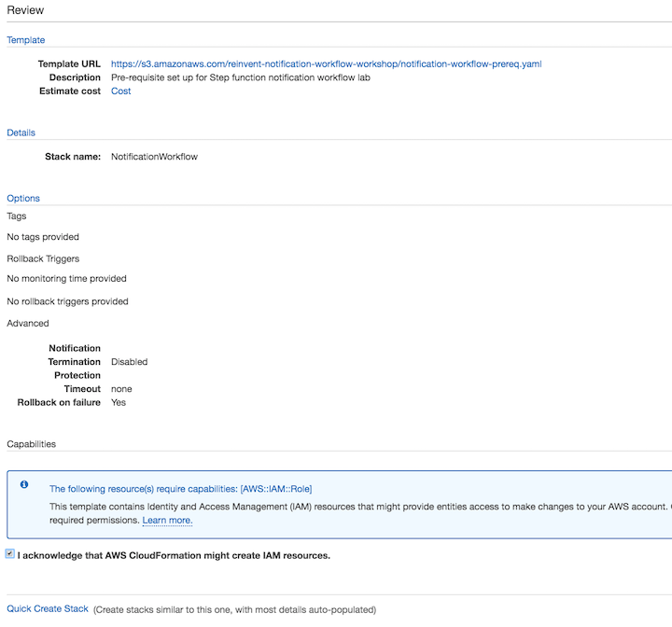
Task: Click the Review page heading
Action: (x=25, y=10)
